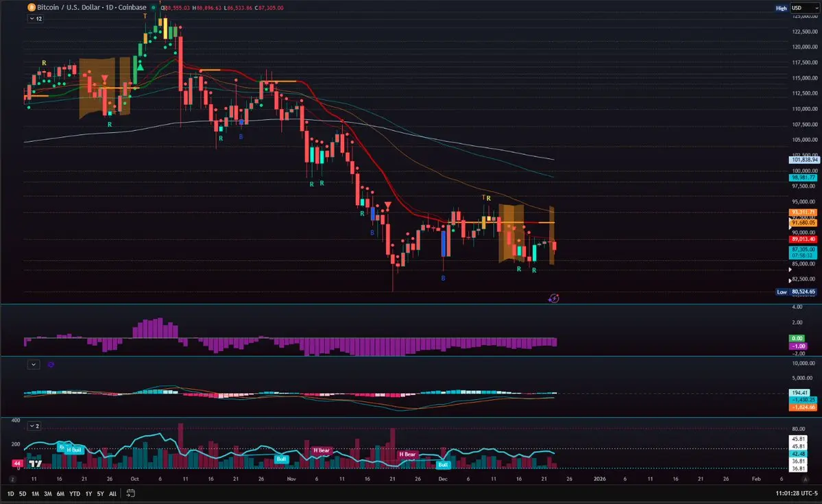Click the green market status dot
This screenshot has height=504, width=822.
[154, 8]
